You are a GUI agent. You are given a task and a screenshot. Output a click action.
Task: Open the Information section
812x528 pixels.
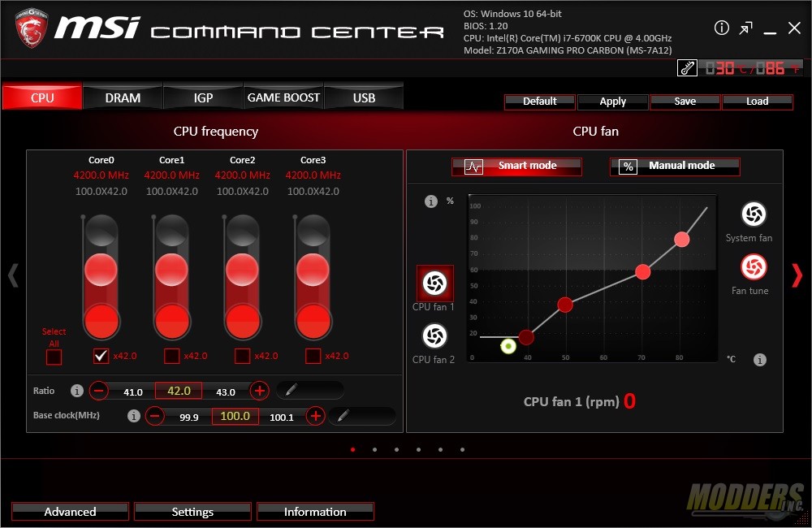point(315,512)
